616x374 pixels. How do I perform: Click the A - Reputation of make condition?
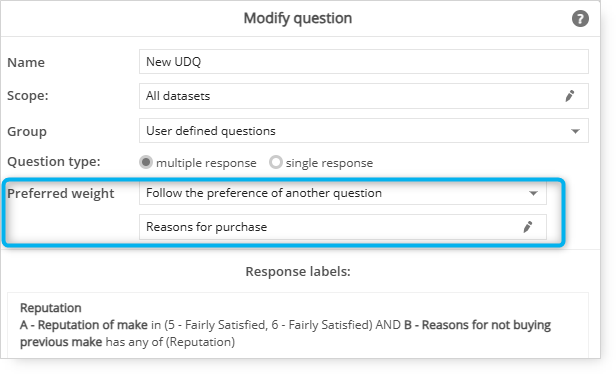coord(84,325)
